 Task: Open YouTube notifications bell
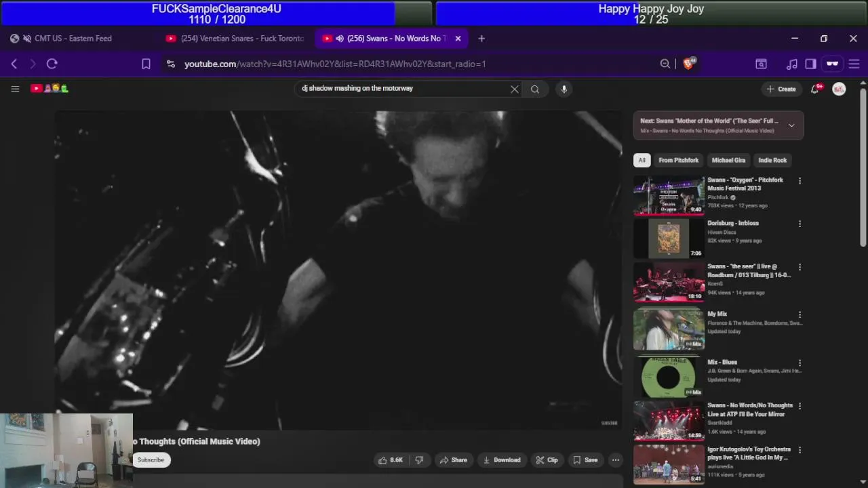click(815, 89)
